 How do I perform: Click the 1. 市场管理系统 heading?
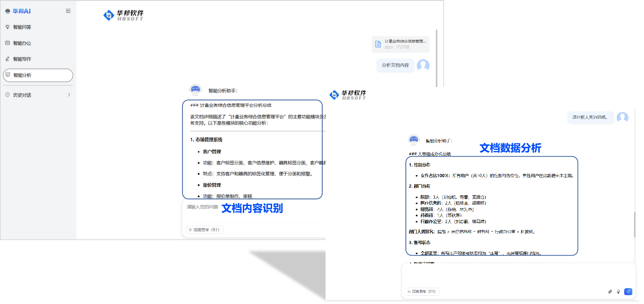point(206,140)
